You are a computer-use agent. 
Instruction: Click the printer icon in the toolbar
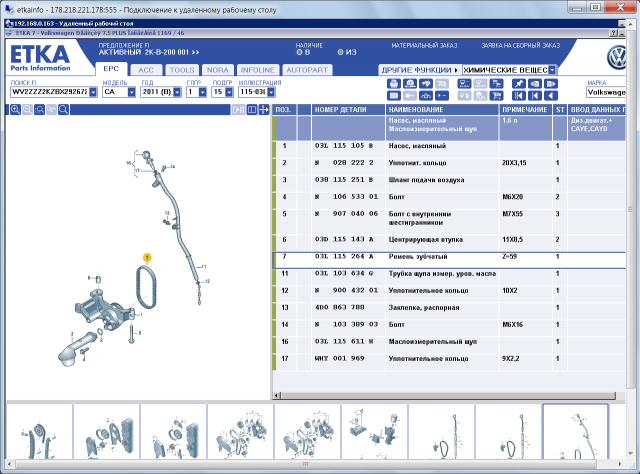[x=393, y=84]
